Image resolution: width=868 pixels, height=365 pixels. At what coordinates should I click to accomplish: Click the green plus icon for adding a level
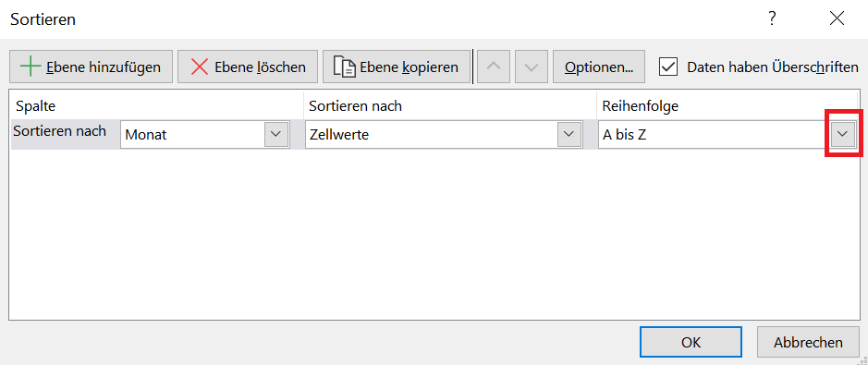tap(31, 67)
